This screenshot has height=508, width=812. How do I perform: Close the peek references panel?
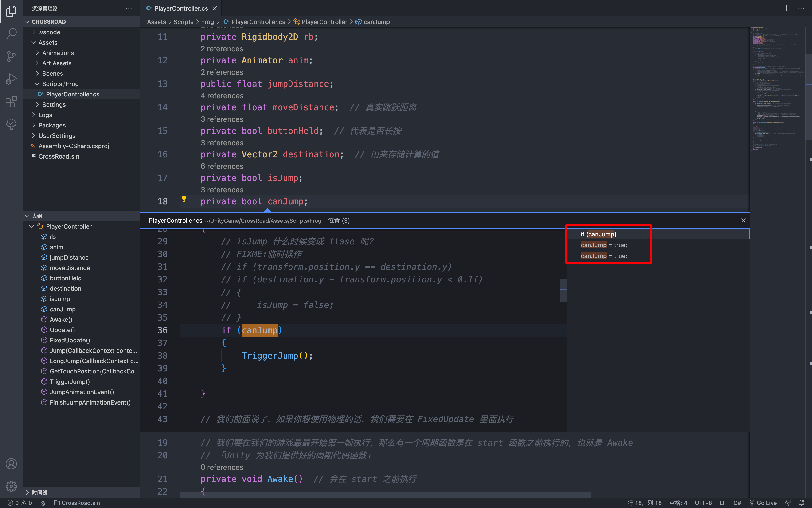[x=743, y=220]
